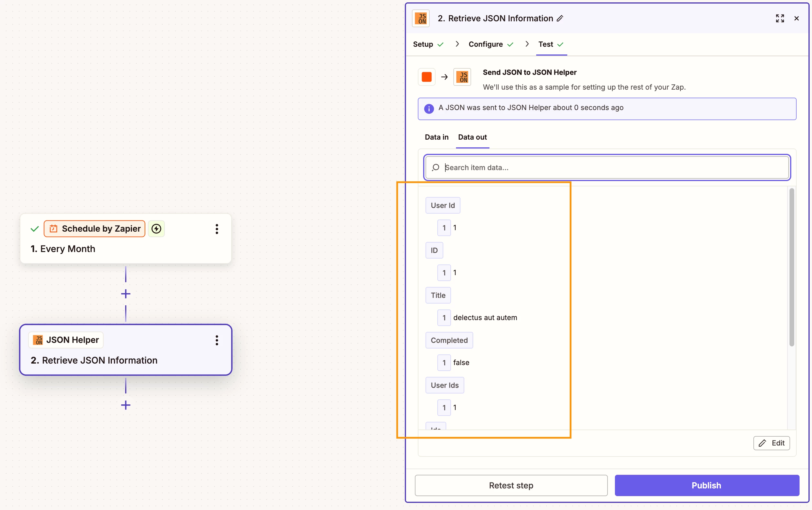Close the step editor panel
Viewport: 812px width, 510px height.
pos(797,19)
